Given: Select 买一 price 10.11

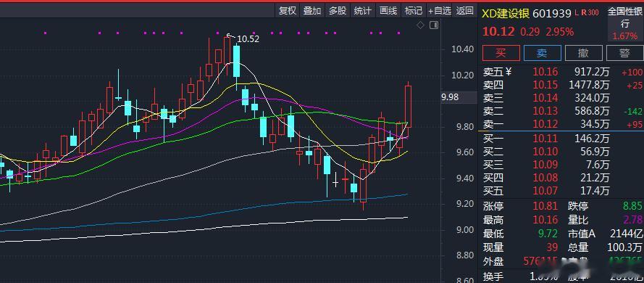Looking at the screenshot, I should [545, 139].
